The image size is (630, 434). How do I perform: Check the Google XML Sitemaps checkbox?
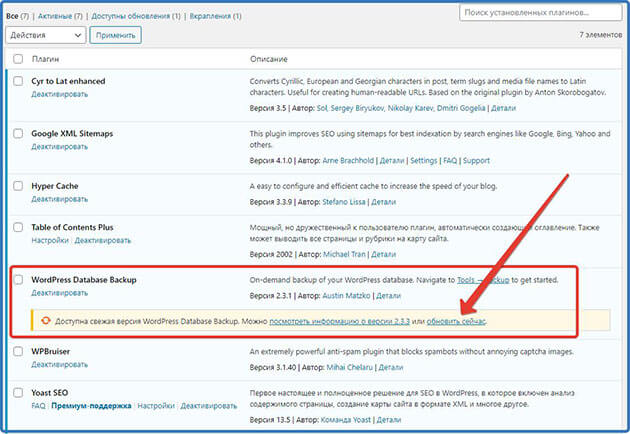tap(18, 133)
